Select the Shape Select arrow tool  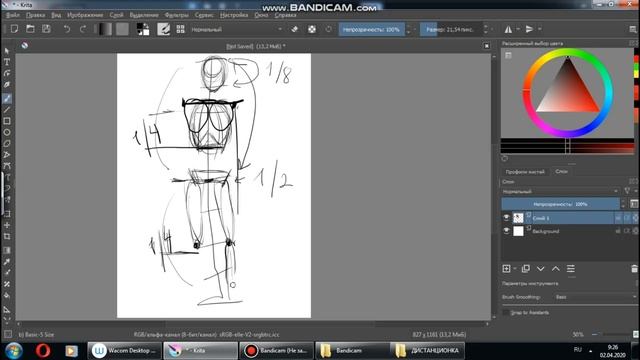point(7,51)
